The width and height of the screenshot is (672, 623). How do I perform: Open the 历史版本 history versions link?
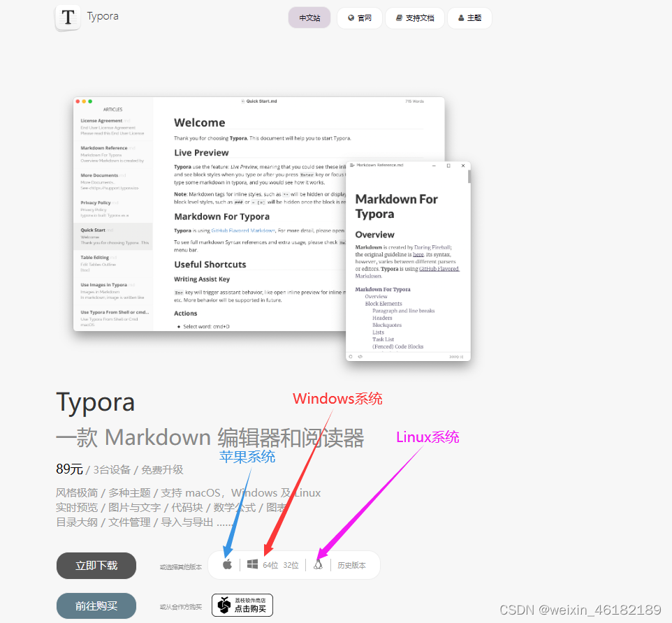[351, 565]
